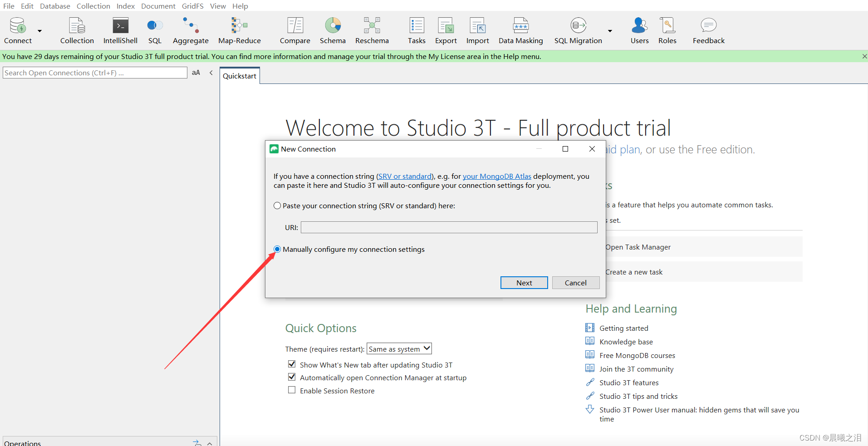Screen dimensions: 868x446
Task: Open the GridFS menu
Action: (192, 6)
